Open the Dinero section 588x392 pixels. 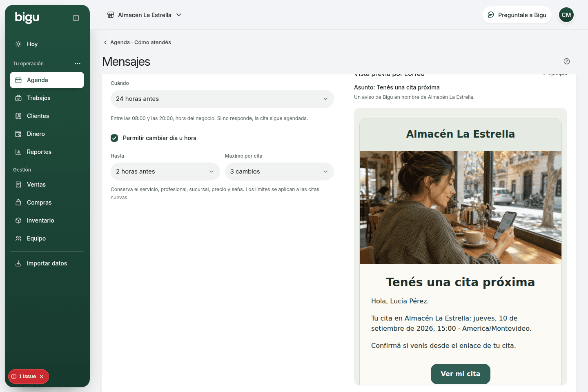[x=47, y=134]
